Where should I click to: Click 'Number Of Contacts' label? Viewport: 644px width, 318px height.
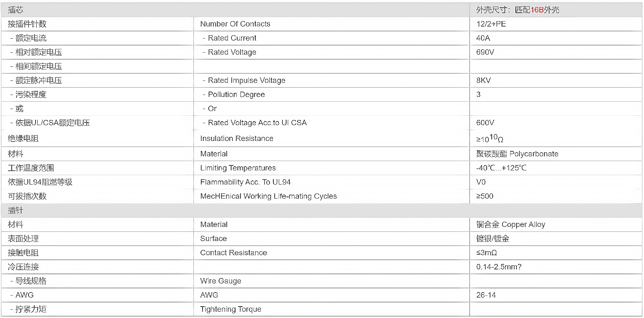coord(235,24)
